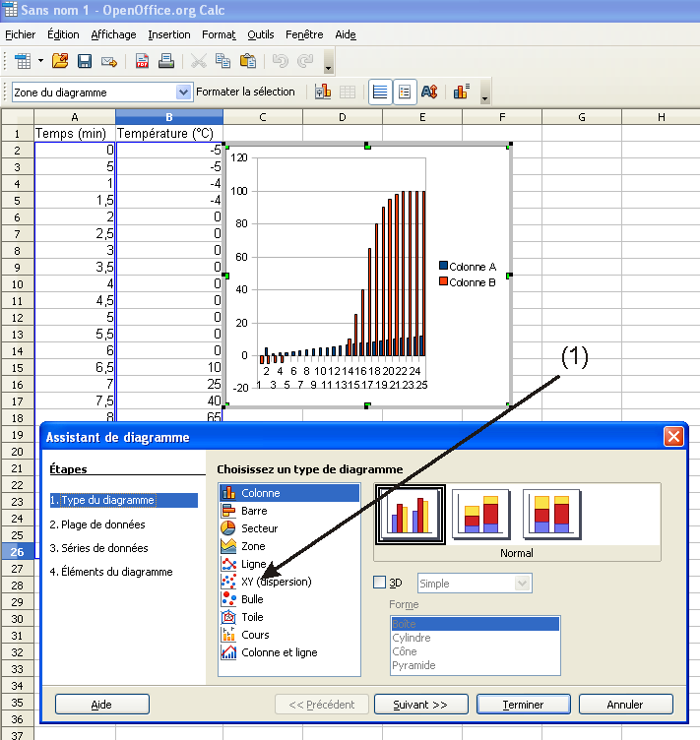Toggle horizontal grid lines icon
The image size is (700, 740).
tap(380, 92)
